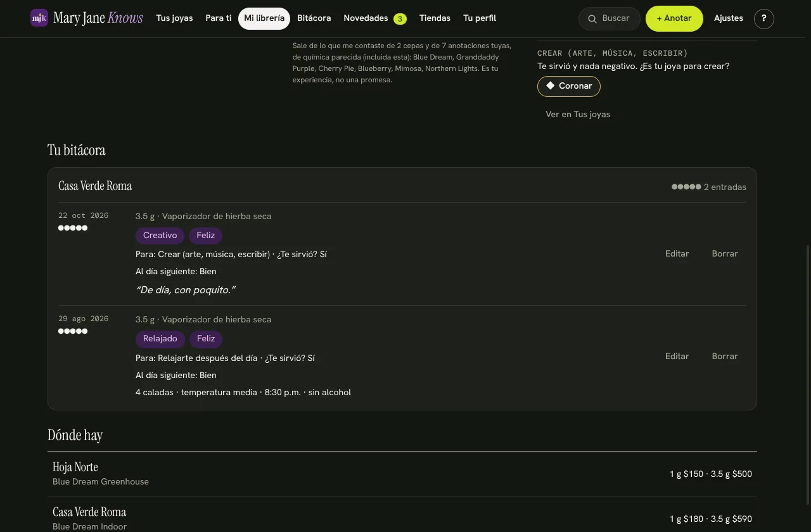Select the Mi librería tab
Viewport: 811px width, 532px height.
tap(264, 18)
